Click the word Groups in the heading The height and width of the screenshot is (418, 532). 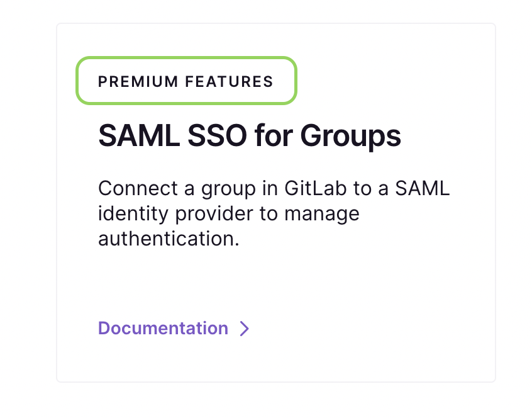(x=350, y=137)
